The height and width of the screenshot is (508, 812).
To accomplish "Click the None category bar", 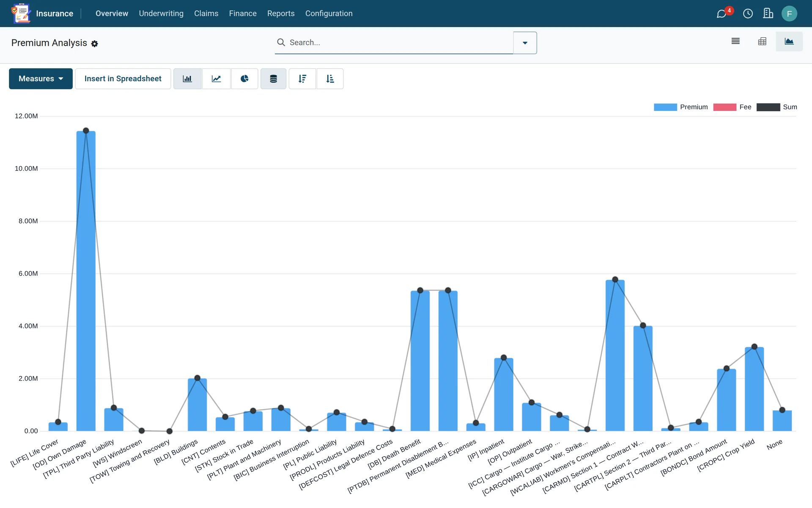I will point(782,421).
